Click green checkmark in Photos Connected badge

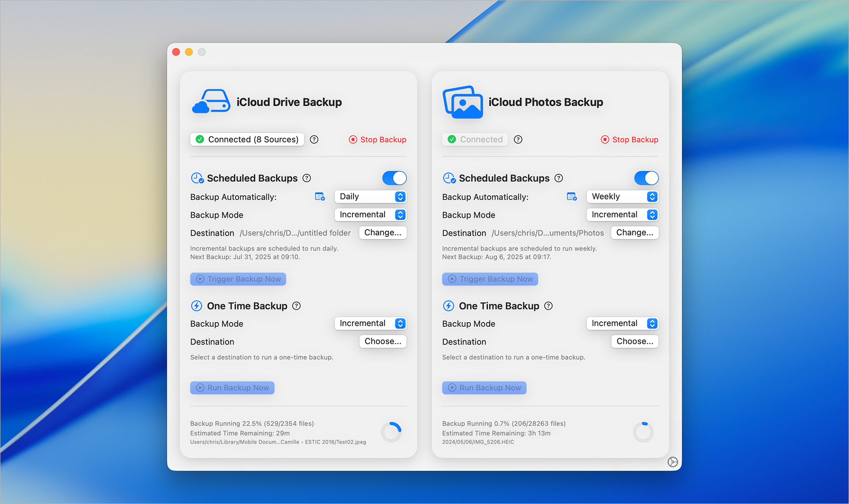coord(452,139)
